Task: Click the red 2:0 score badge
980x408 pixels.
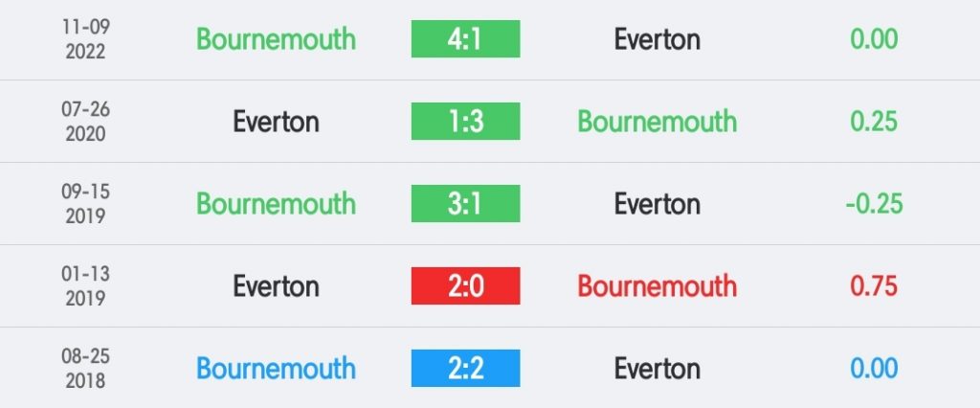Action: [x=466, y=286]
